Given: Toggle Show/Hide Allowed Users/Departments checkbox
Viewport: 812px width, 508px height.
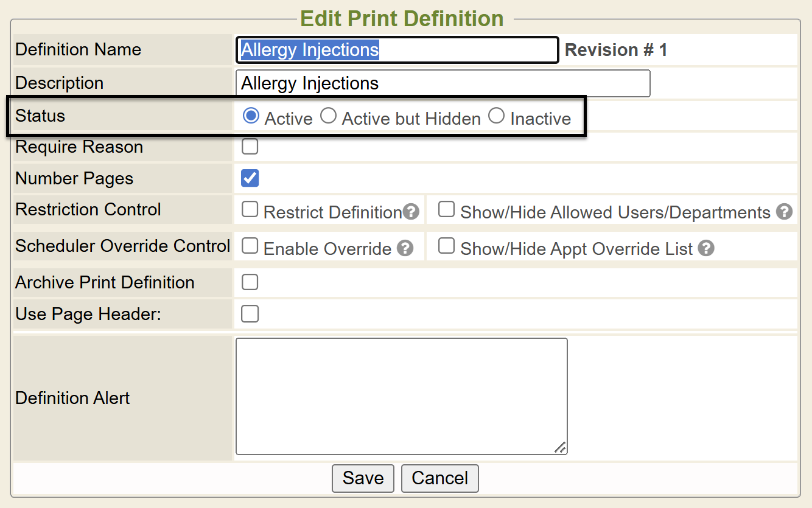Looking at the screenshot, I should (447, 210).
